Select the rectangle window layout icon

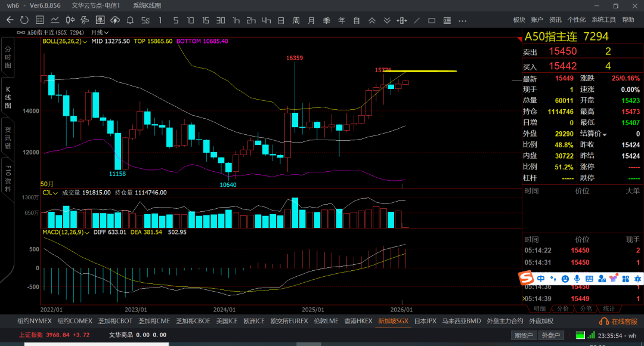point(432,20)
